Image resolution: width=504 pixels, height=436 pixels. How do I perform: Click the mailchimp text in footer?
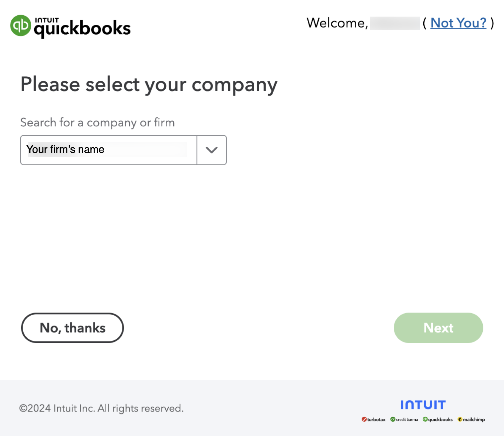pos(474,420)
